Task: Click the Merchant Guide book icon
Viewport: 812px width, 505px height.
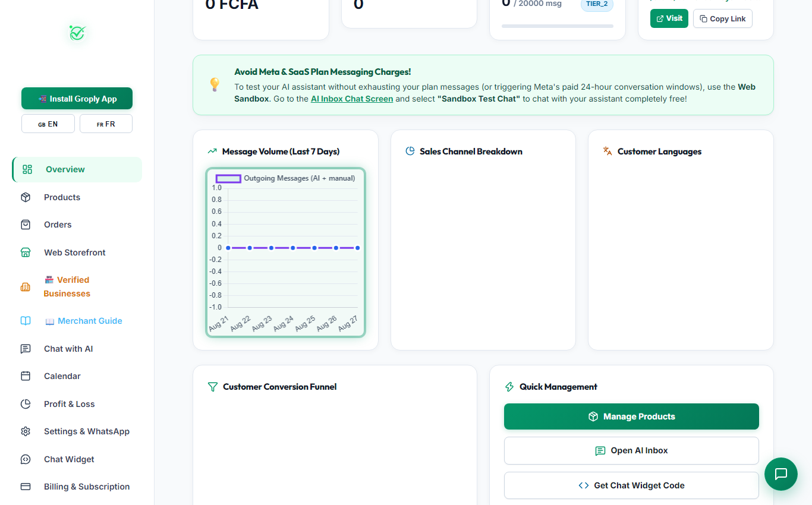Action: 26,321
